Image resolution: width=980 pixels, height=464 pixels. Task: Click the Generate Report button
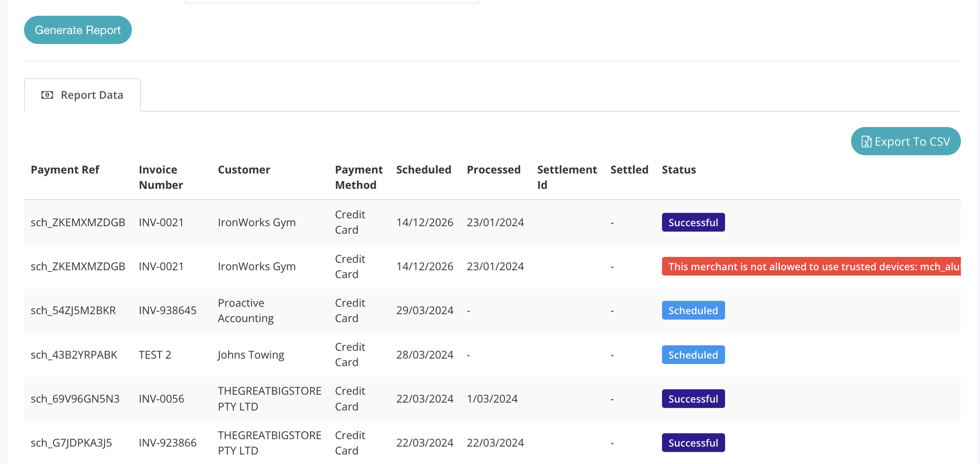pos(78,30)
